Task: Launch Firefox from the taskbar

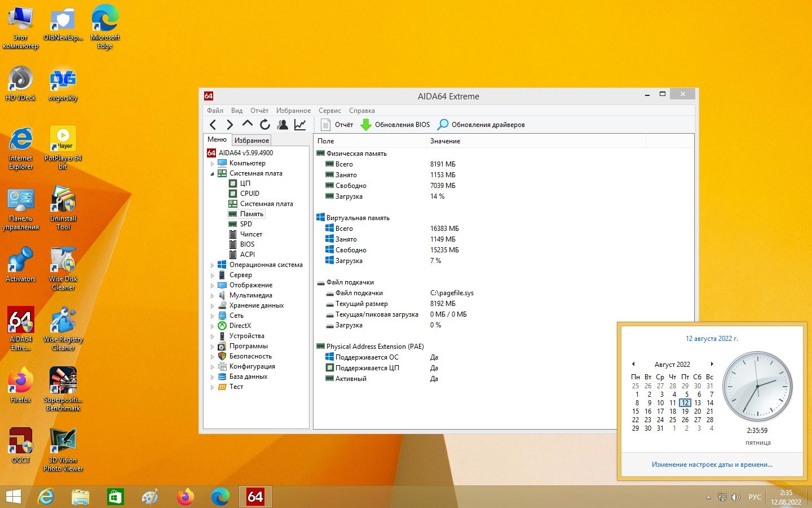Action: pyautogui.click(x=185, y=497)
